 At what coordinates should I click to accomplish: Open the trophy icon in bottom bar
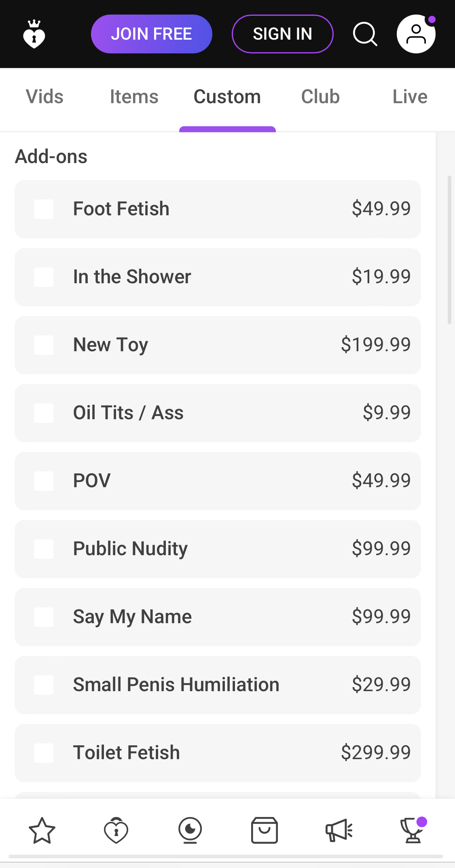pyautogui.click(x=413, y=830)
